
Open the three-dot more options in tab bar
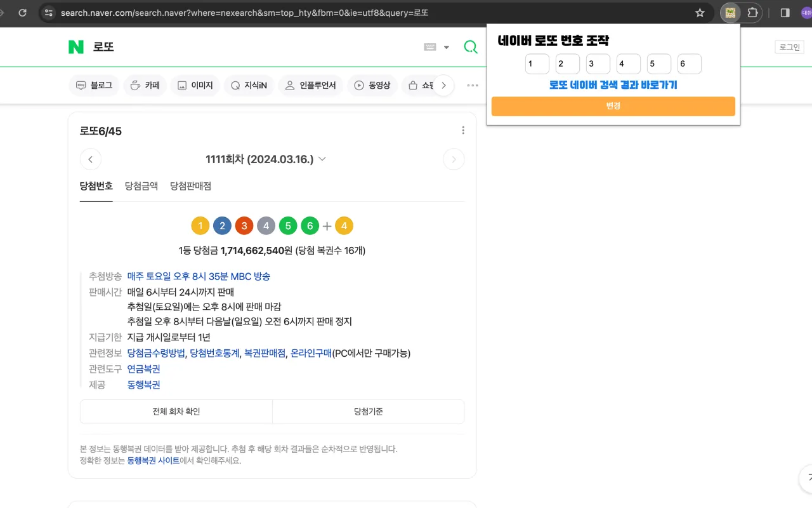473,85
